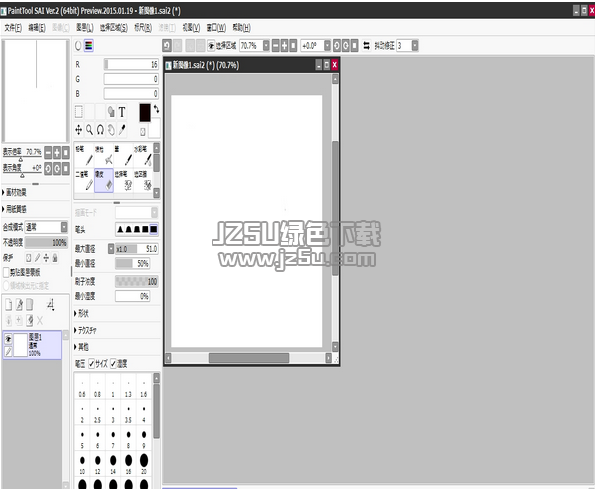Image resolution: width=595 pixels, height=489 pixels.
Task: Zoom out in navigator panel
Action: tap(48, 153)
